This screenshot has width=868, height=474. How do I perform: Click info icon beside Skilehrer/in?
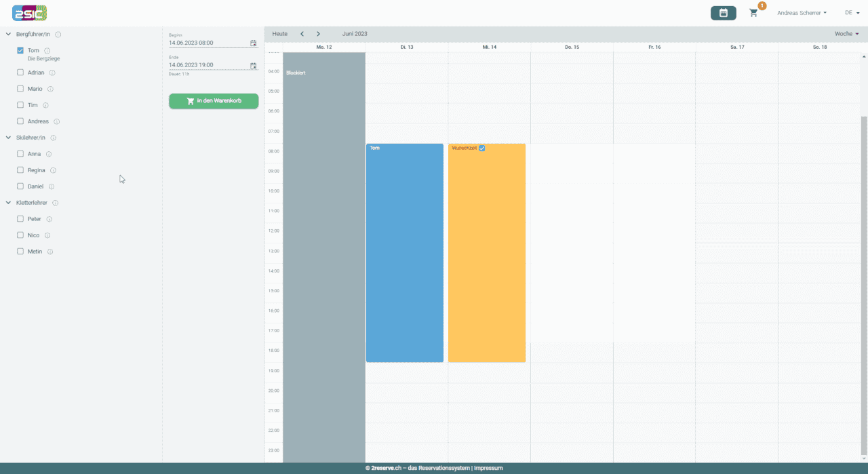tap(54, 138)
